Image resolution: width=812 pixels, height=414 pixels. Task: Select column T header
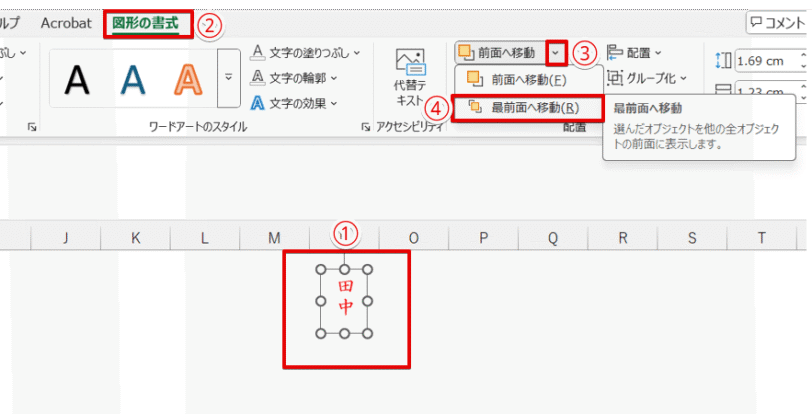point(762,238)
